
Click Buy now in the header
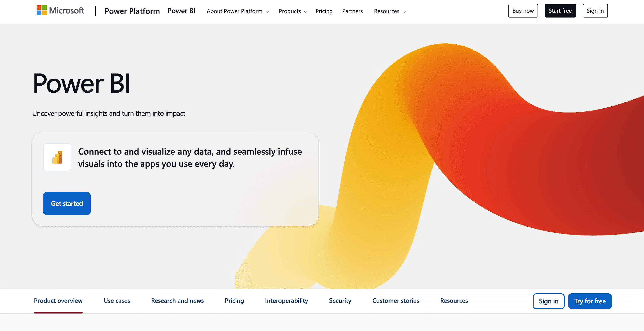[523, 11]
